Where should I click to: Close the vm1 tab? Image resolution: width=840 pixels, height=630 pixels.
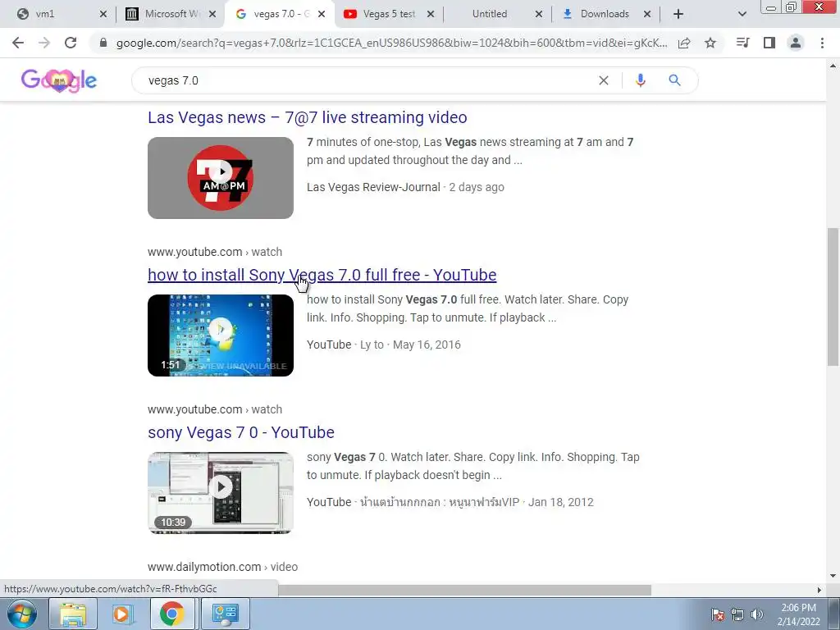[103, 14]
